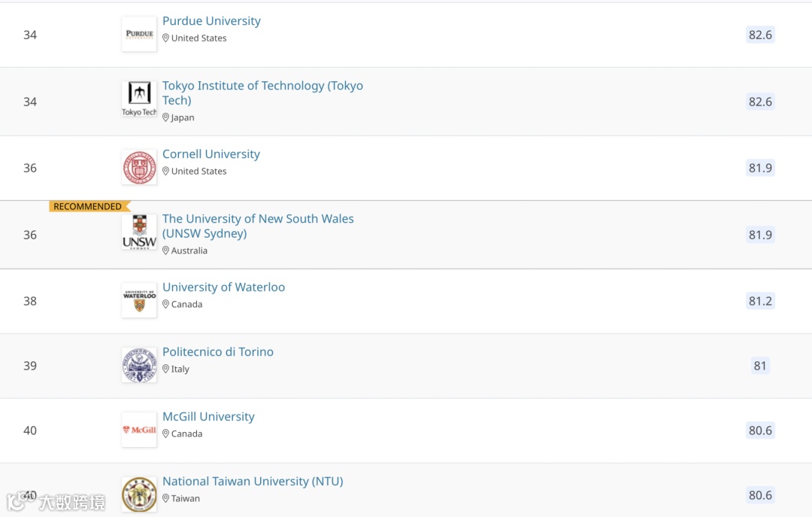
Task: Click the Purdue University logo
Action: point(139,35)
